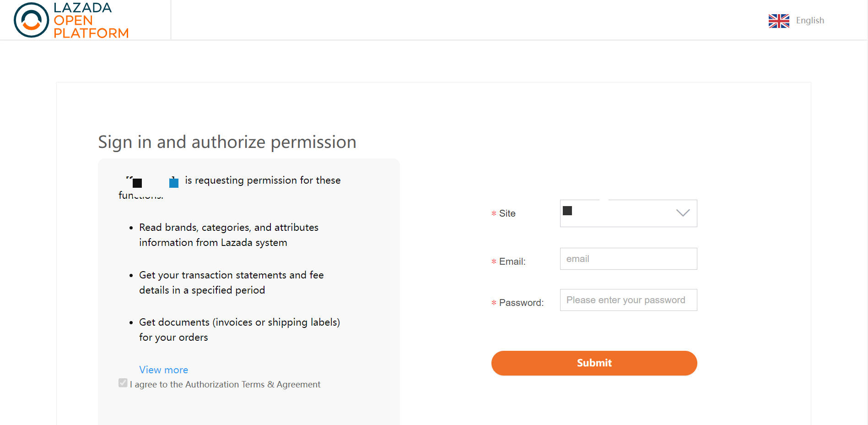This screenshot has width=868, height=425.
Task: Click the email input field
Action: click(628, 259)
